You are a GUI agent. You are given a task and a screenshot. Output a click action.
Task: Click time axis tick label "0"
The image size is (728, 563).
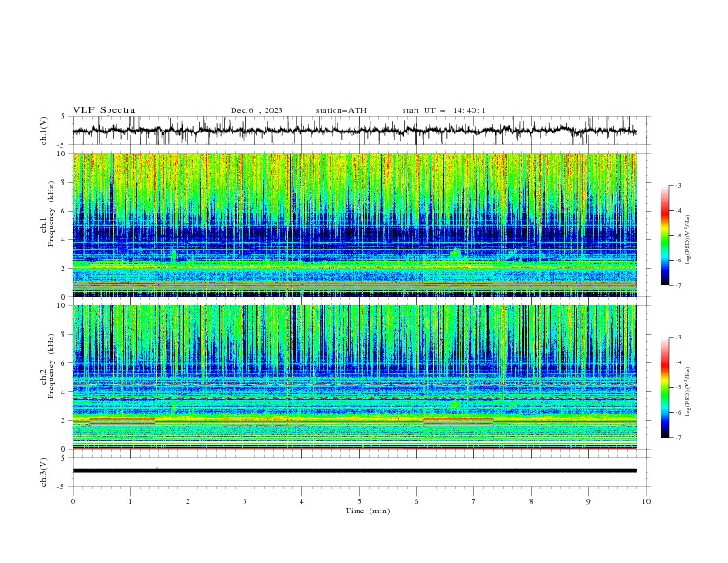click(73, 501)
